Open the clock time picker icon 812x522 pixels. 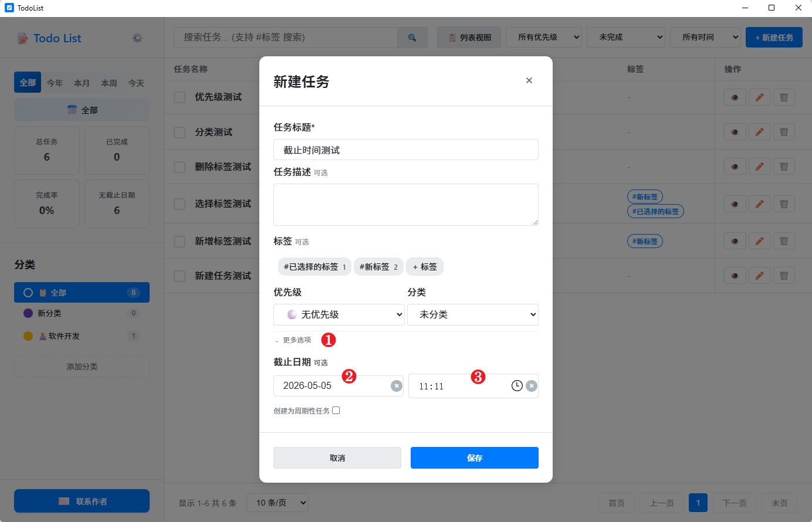click(517, 386)
